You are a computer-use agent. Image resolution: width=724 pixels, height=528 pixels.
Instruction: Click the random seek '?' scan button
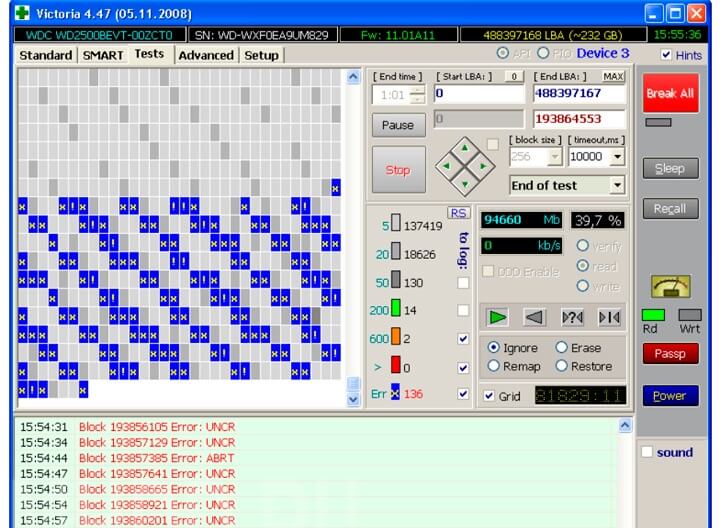[x=572, y=317]
